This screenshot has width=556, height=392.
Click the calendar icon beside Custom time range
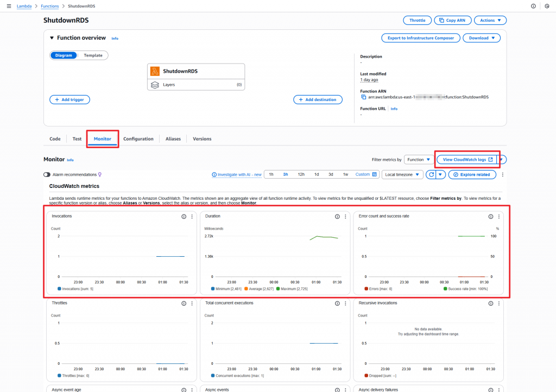(375, 174)
